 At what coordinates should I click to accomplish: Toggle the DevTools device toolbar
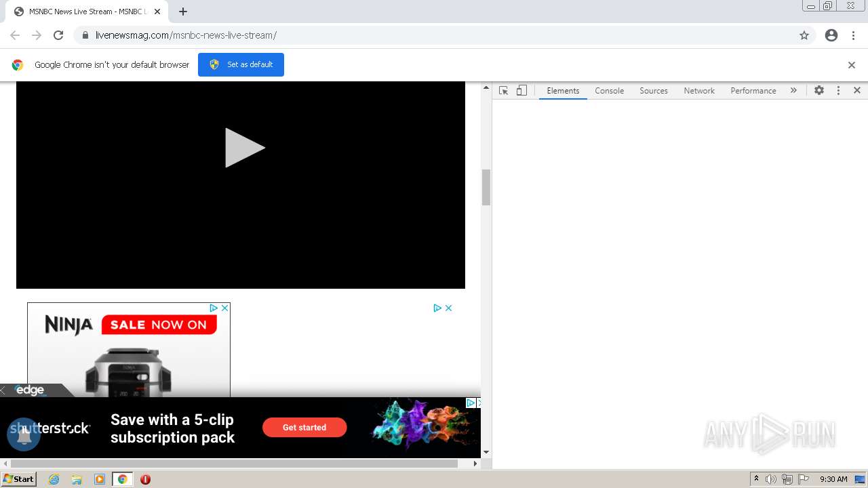521,90
